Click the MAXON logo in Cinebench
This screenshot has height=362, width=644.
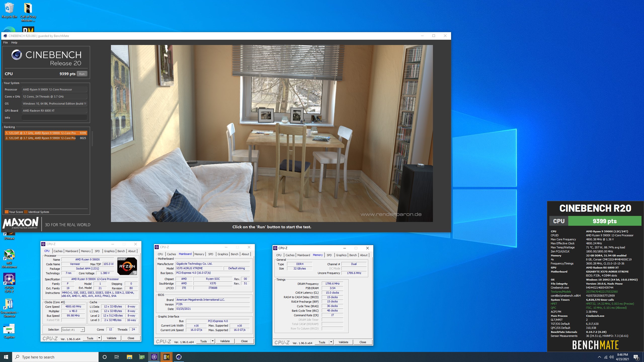[21, 223]
